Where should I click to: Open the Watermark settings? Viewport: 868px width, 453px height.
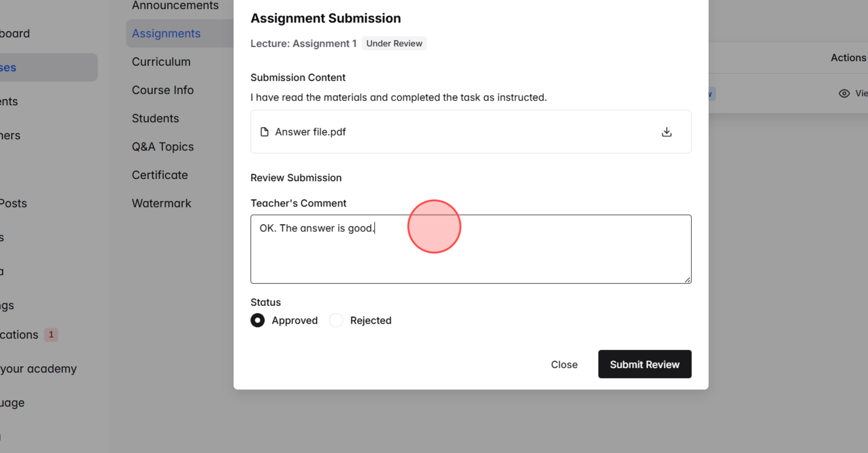click(x=162, y=203)
